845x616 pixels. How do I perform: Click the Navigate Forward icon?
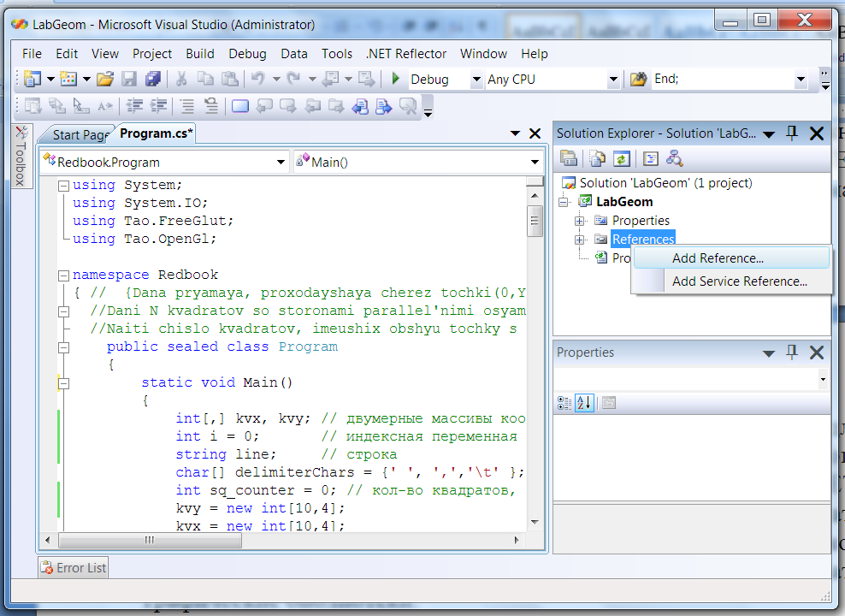[x=367, y=80]
